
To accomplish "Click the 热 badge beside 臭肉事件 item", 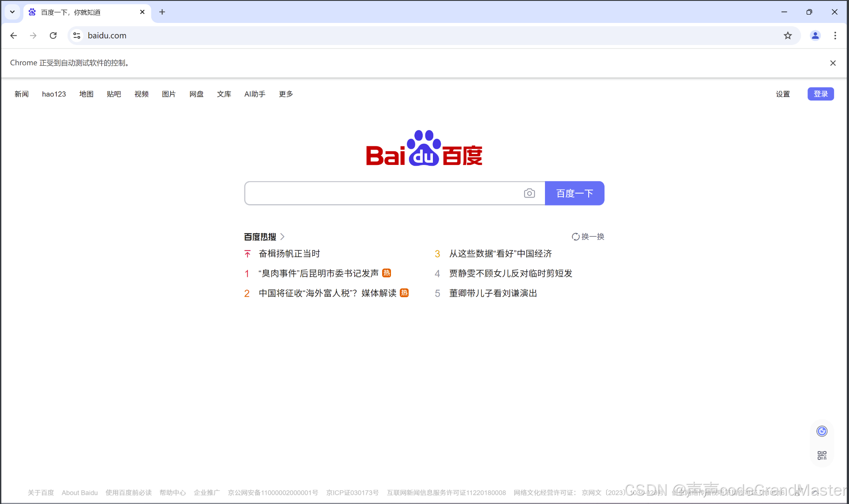I will [x=387, y=273].
